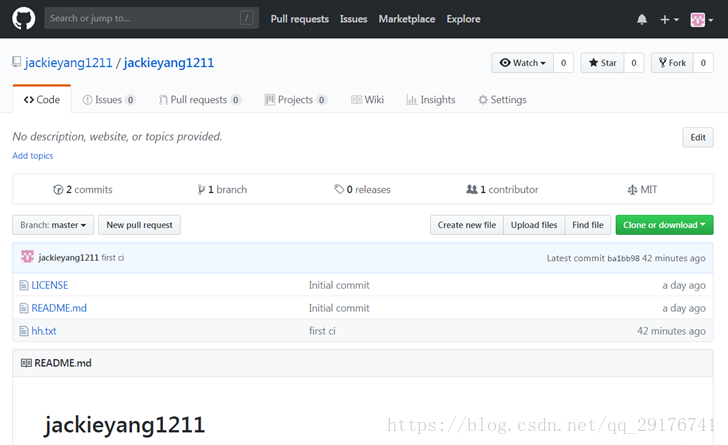Select the Code tab
Image resolution: width=728 pixels, height=445 pixels.
(42, 99)
